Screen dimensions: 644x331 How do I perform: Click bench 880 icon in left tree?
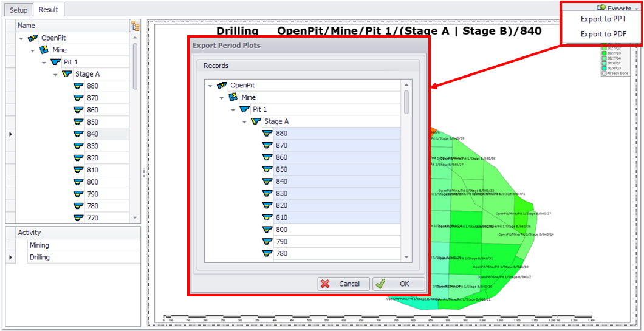coord(78,86)
